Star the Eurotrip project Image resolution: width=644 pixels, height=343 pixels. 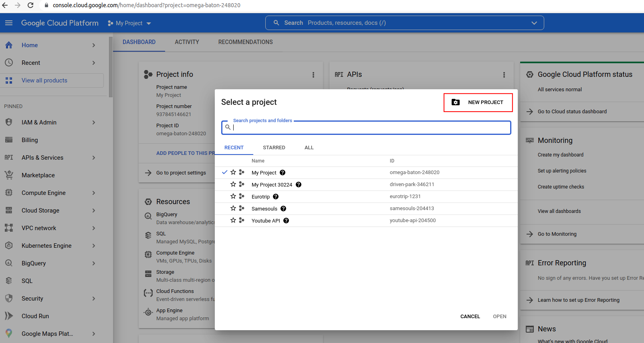233,196
